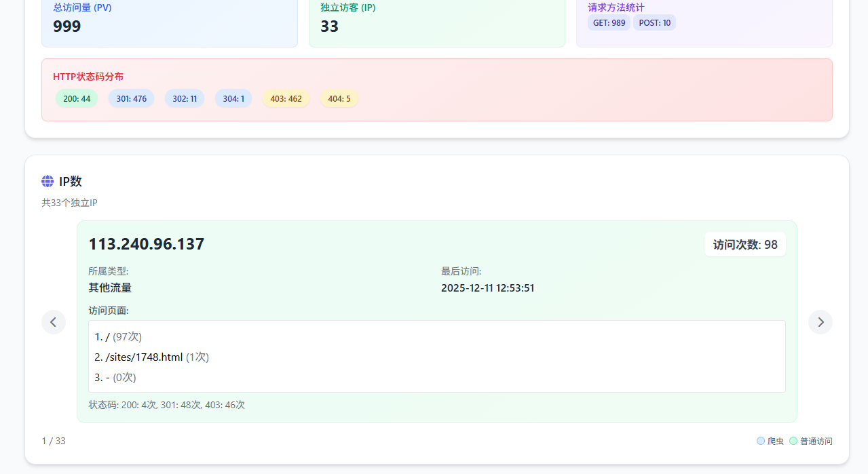Click the 访问次数: 98 badge
The width and height of the screenshot is (868, 474).
(x=744, y=244)
